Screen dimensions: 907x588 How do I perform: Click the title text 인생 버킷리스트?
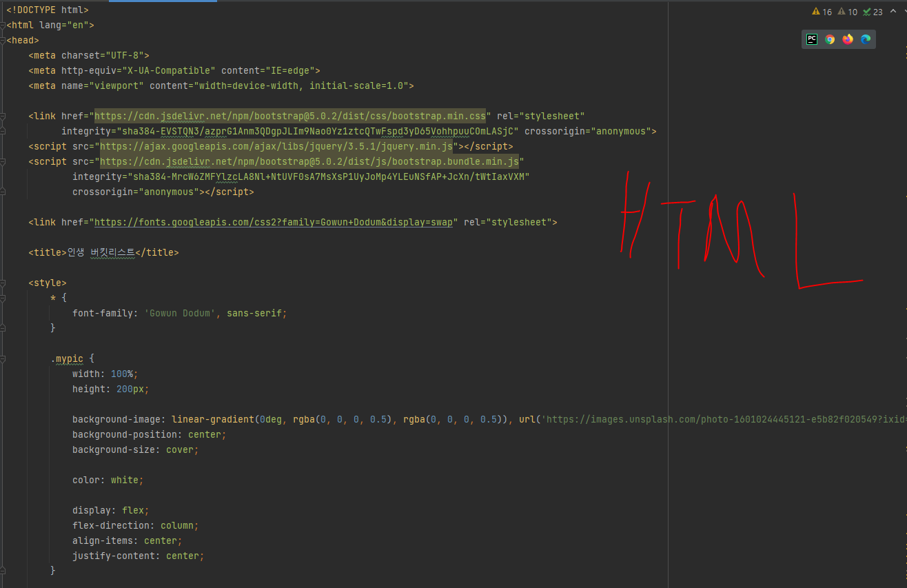[x=101, y=252]
